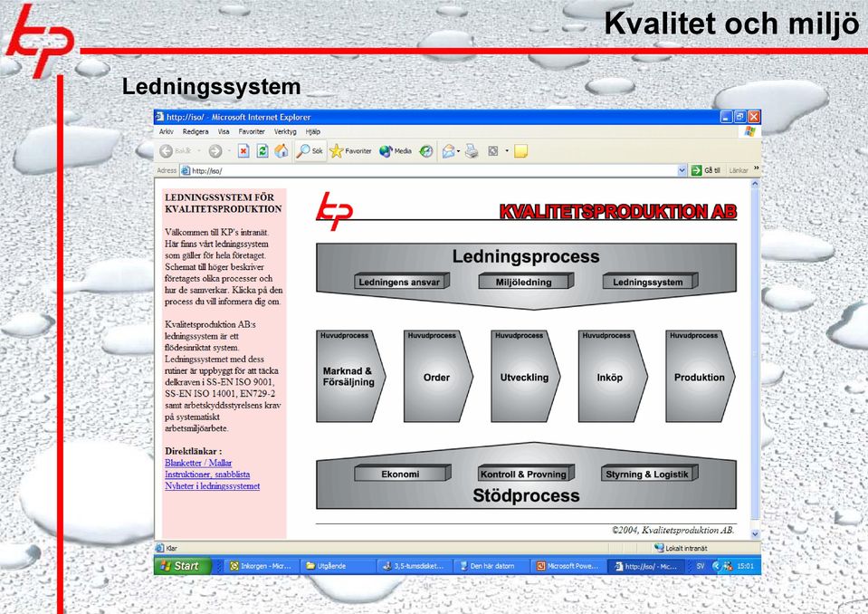Open the Media toolbar button
868x614 pixels.
[x=396, y=151]
